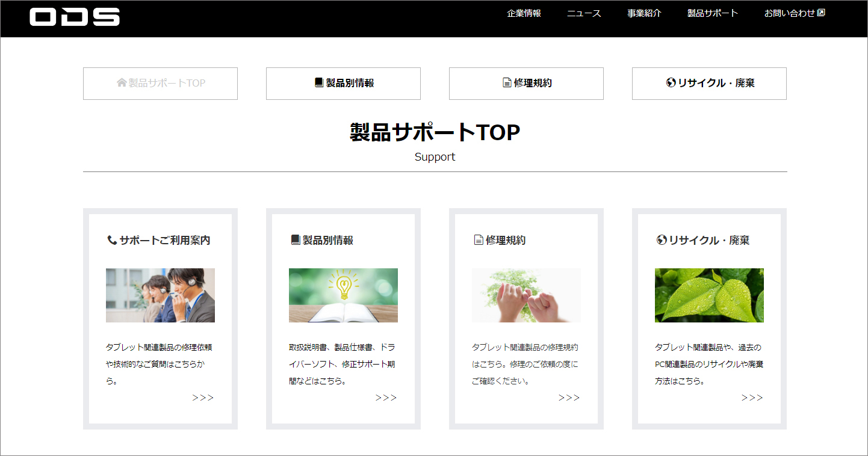Click the phone icon beside サポートご利用案内
This screenshot has height=456, width=868.
[112, 240]
